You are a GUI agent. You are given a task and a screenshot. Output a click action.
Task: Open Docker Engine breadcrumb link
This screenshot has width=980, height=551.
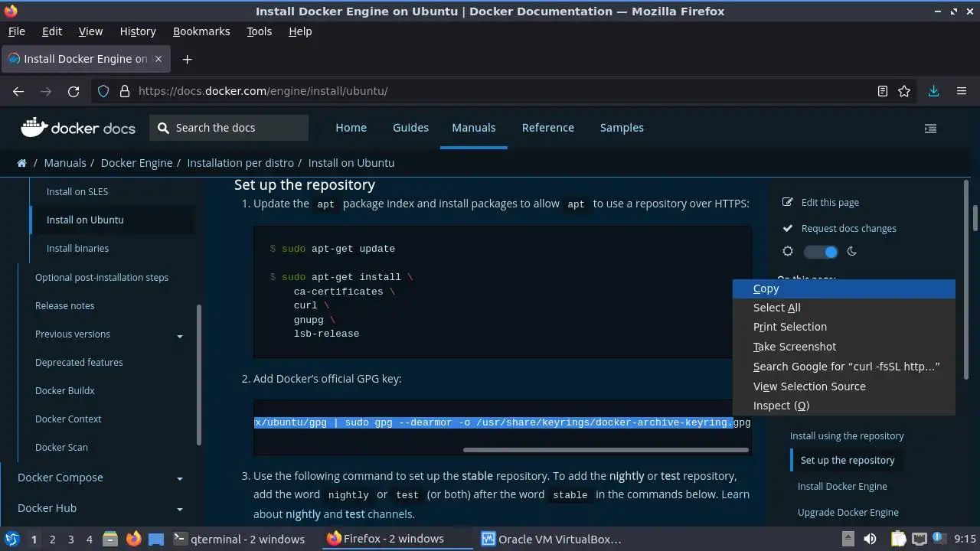click(x=136, y=163)
